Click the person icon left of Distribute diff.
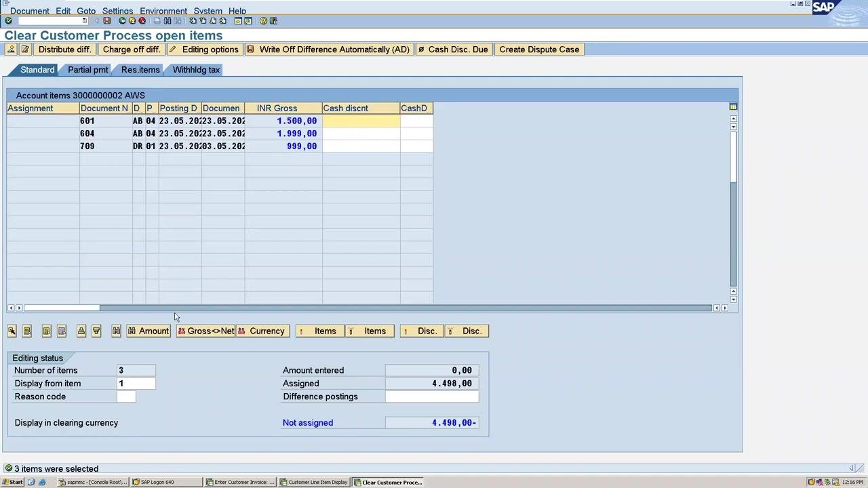This screenshot has height=488, width=868. (x=11, y=49)
